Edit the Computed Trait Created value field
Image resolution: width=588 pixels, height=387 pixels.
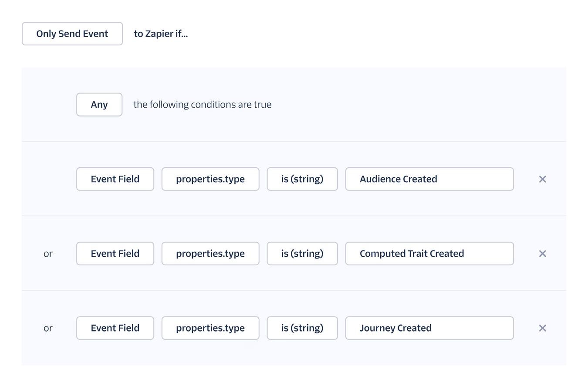pos(429,254)
